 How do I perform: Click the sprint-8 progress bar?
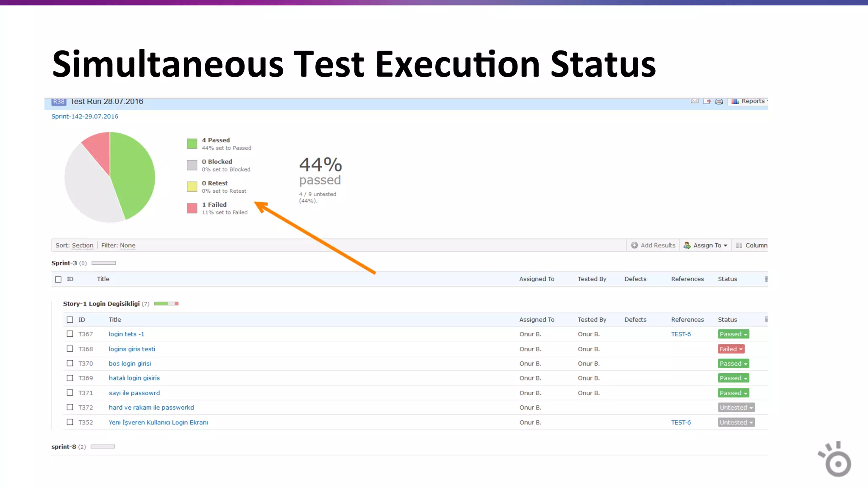coord(103,446)
